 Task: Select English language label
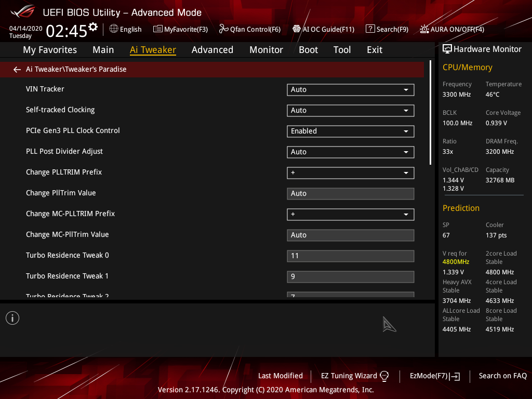click(x=130, y=30)
